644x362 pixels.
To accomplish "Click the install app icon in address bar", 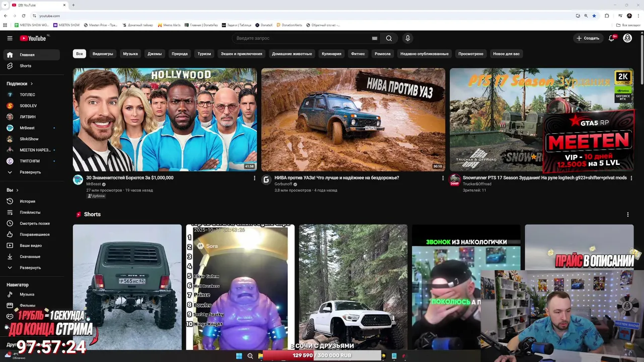I will (x=578, y=16).
